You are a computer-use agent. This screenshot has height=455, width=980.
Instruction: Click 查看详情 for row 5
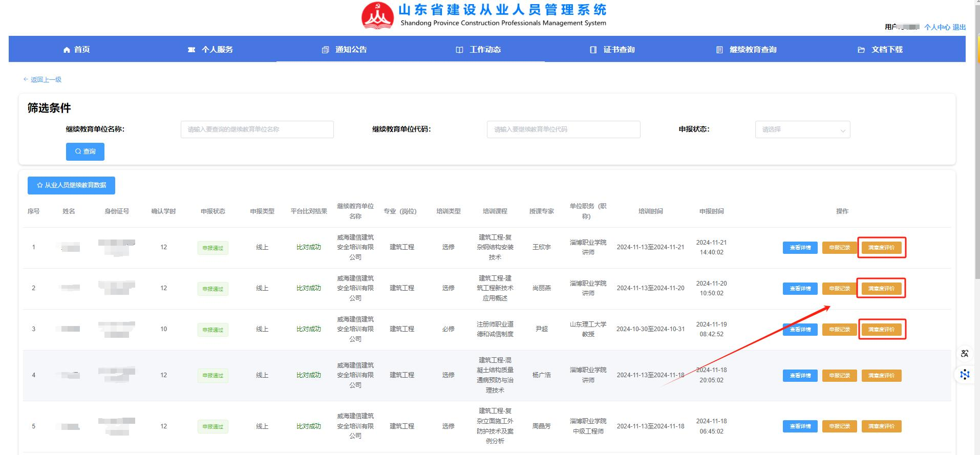800,426
